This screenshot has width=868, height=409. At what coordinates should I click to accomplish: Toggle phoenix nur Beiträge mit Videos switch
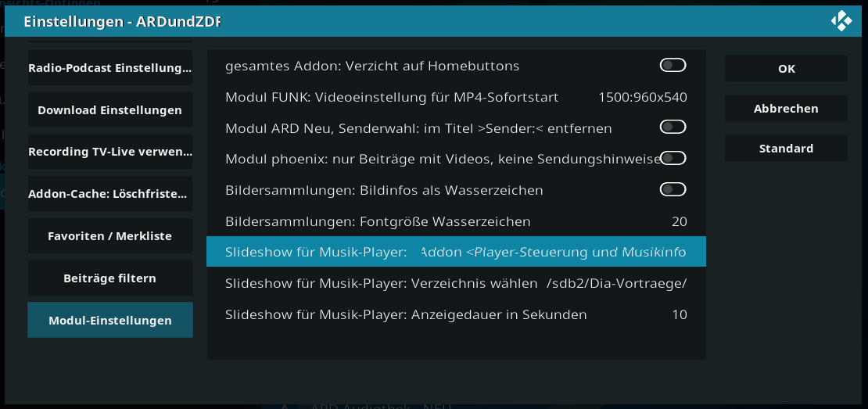click(673, 158)
